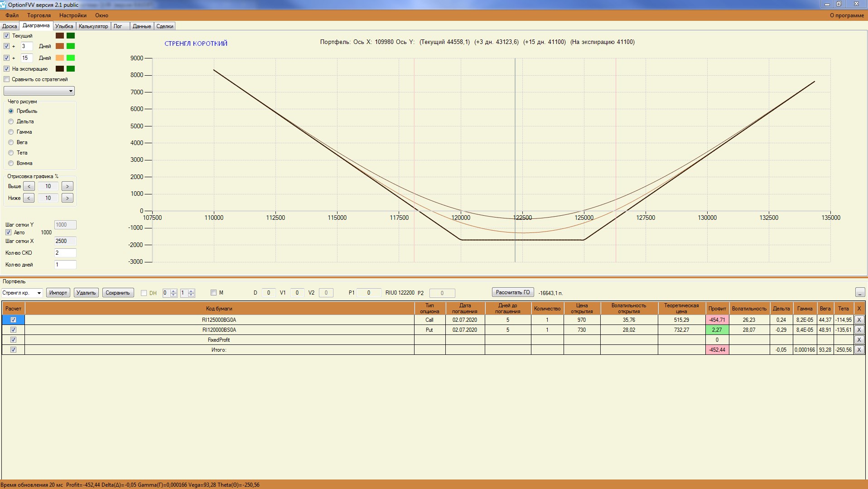Screen dimensions: 868x489
Task: Open the strategy comparison dropdown
Action: coord(39,91)
